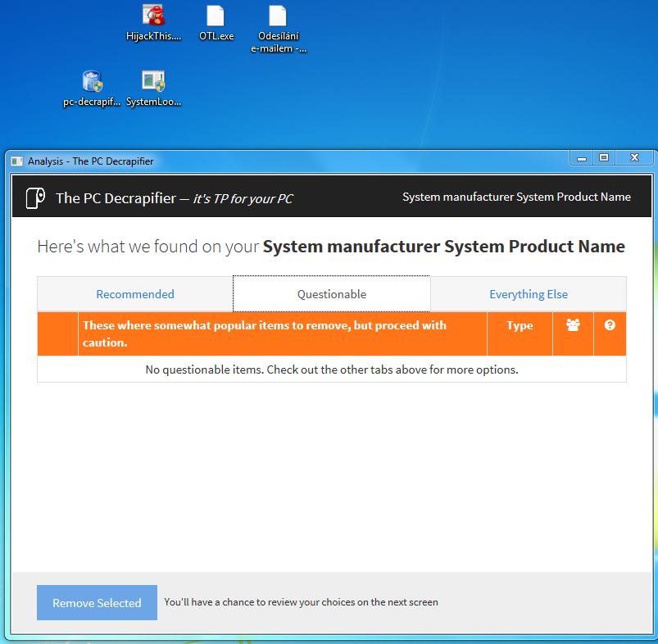This screenshot has width=658, height=644.
Task: Select the pc-decrapifier desktop icon
Action: 92,88
